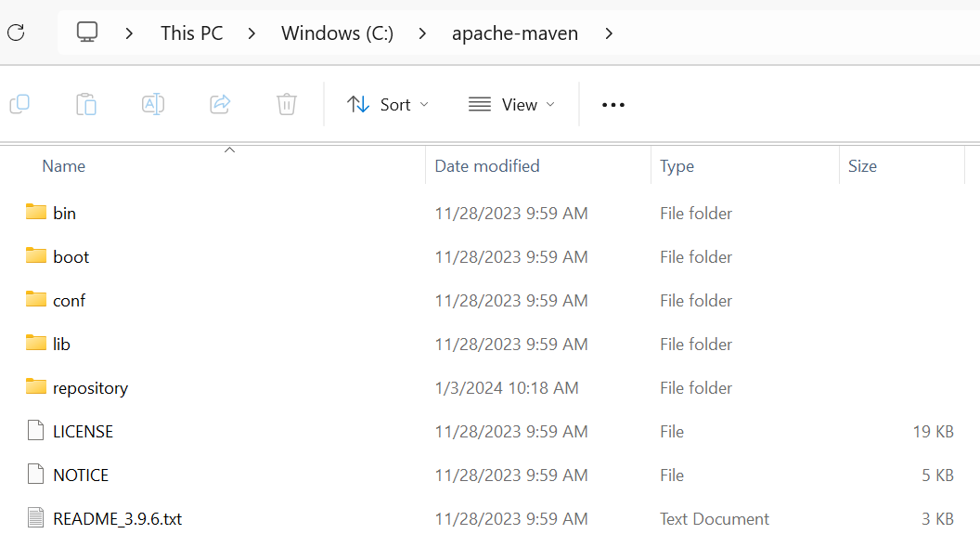Select the bin folder icon
This screenshot has height=547, width=980.
point(36,212)
